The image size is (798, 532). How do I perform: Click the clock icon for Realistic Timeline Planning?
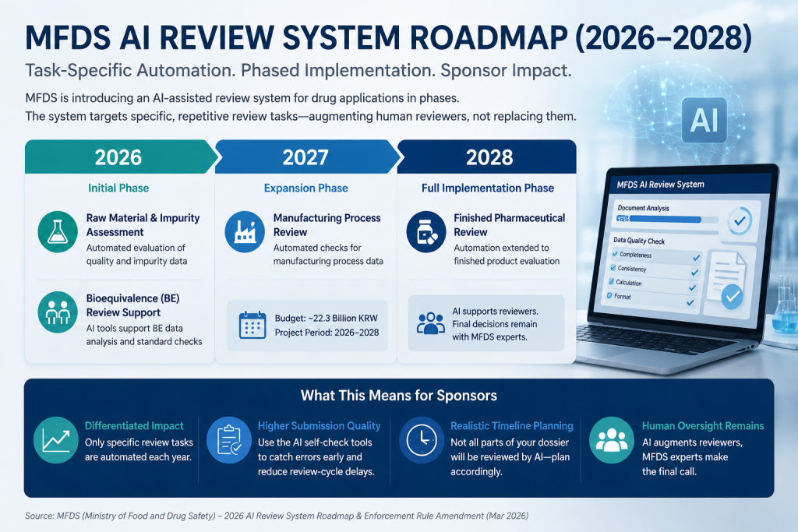422,440
